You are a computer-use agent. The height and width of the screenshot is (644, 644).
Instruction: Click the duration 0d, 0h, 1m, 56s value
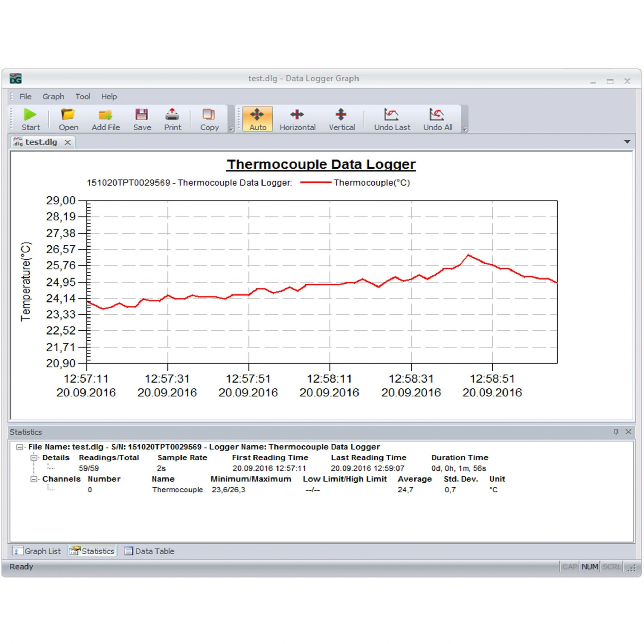[459, 468]
